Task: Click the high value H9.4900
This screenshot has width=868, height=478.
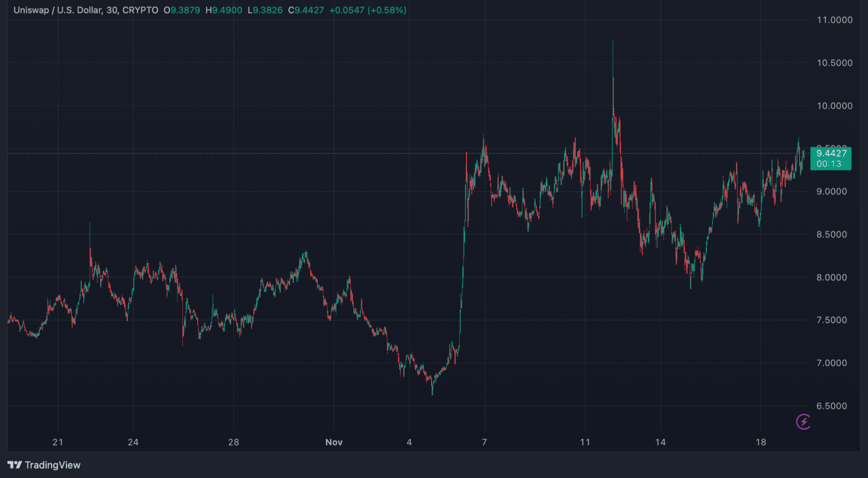Action: click(224, 10)
